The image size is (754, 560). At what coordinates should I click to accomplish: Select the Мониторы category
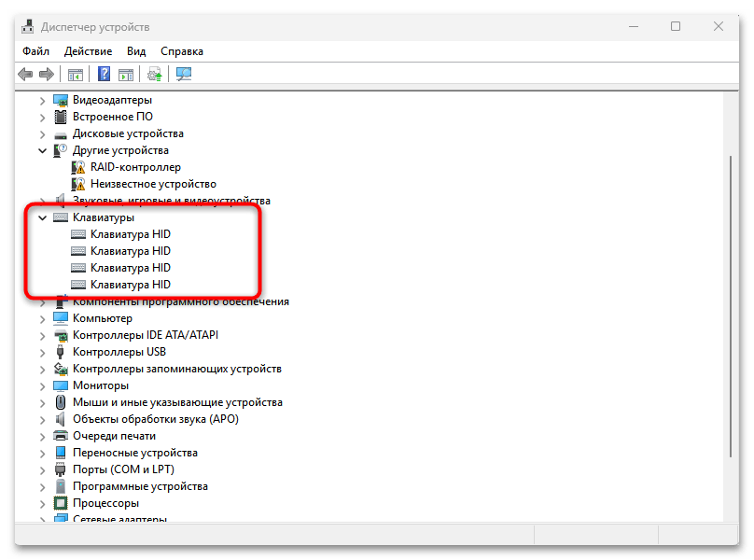point(100,385)
